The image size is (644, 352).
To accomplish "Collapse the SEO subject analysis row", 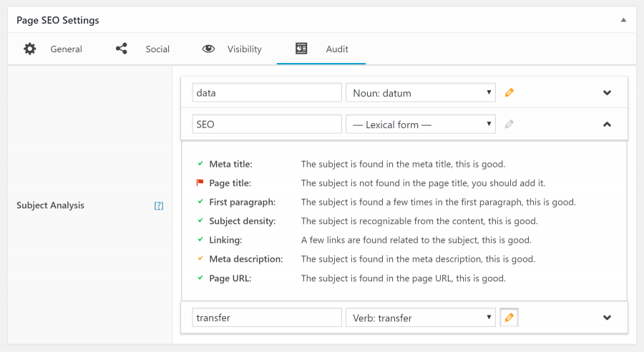I will tap(607, 124).
